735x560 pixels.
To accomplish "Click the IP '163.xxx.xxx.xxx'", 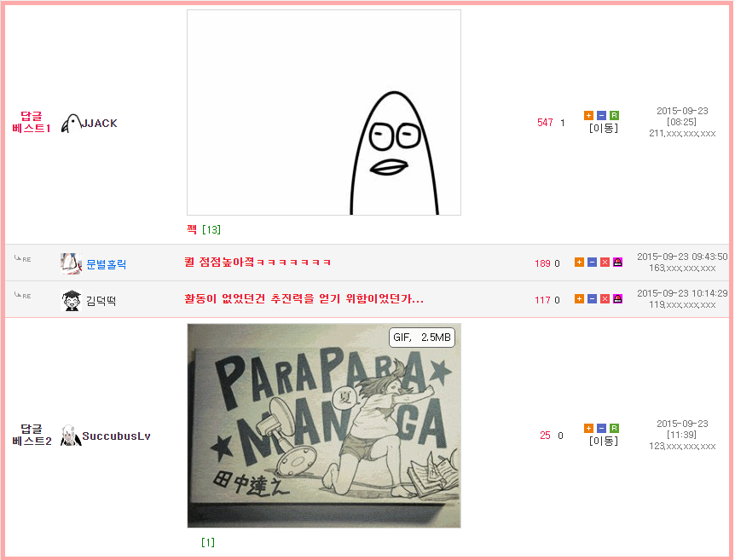I will [682, 268].
